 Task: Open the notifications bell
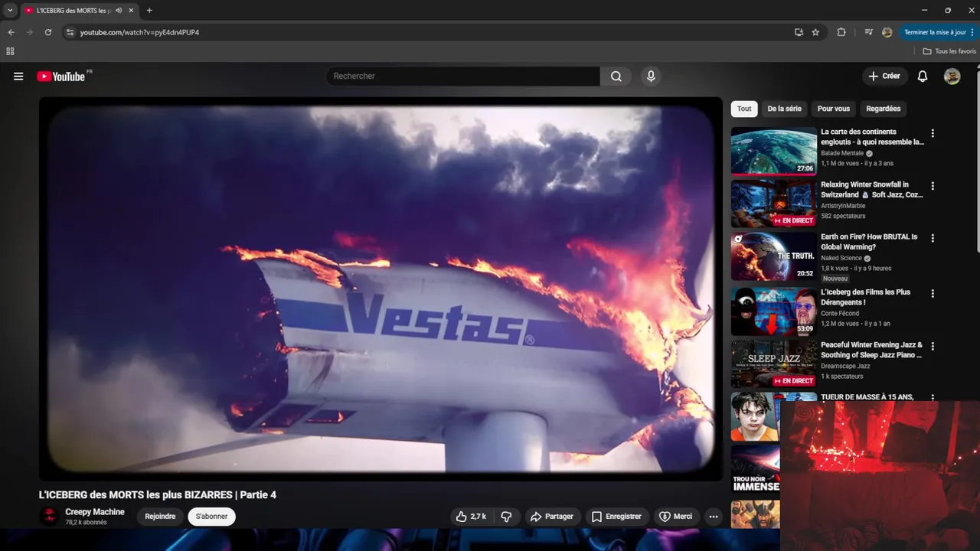tap(923, 77)
